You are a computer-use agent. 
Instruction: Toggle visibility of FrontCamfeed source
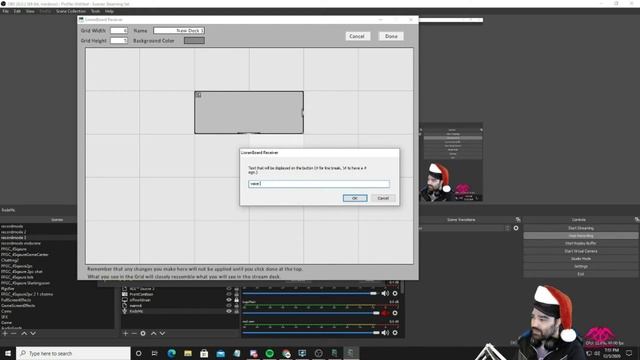coord(229,294)
